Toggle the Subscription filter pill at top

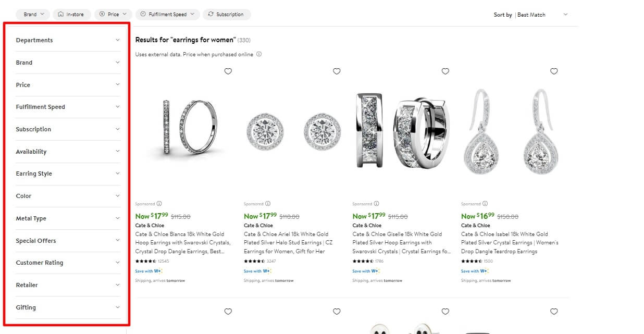click(x=227, y=15)
